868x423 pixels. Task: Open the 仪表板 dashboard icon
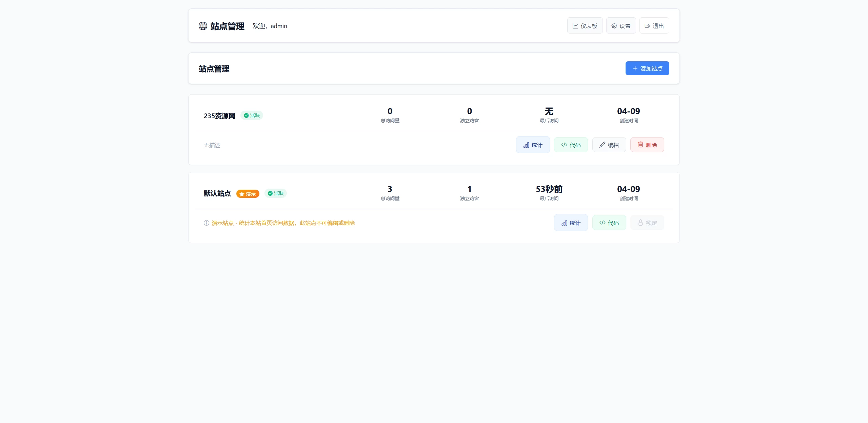(575, 25)
